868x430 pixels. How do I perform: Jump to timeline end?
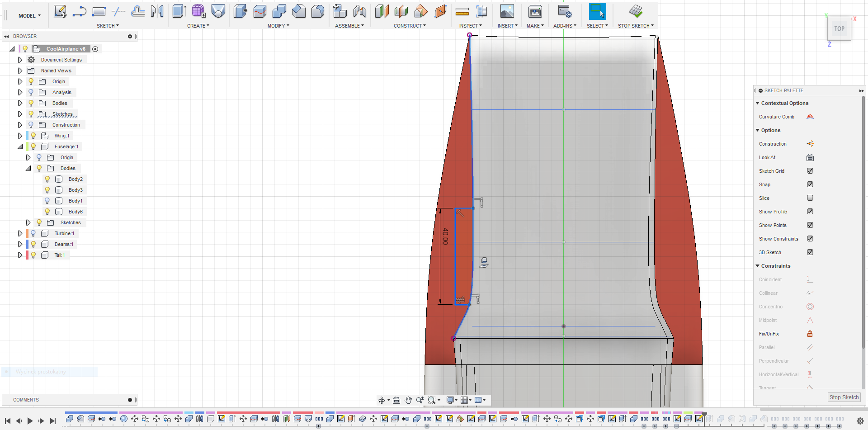point(52,421)
